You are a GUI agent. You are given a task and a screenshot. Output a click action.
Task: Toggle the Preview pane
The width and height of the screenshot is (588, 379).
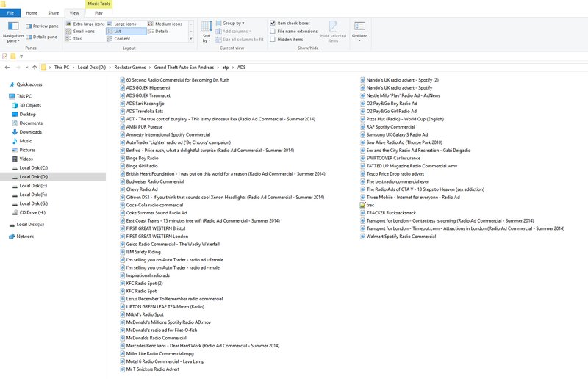42,26
